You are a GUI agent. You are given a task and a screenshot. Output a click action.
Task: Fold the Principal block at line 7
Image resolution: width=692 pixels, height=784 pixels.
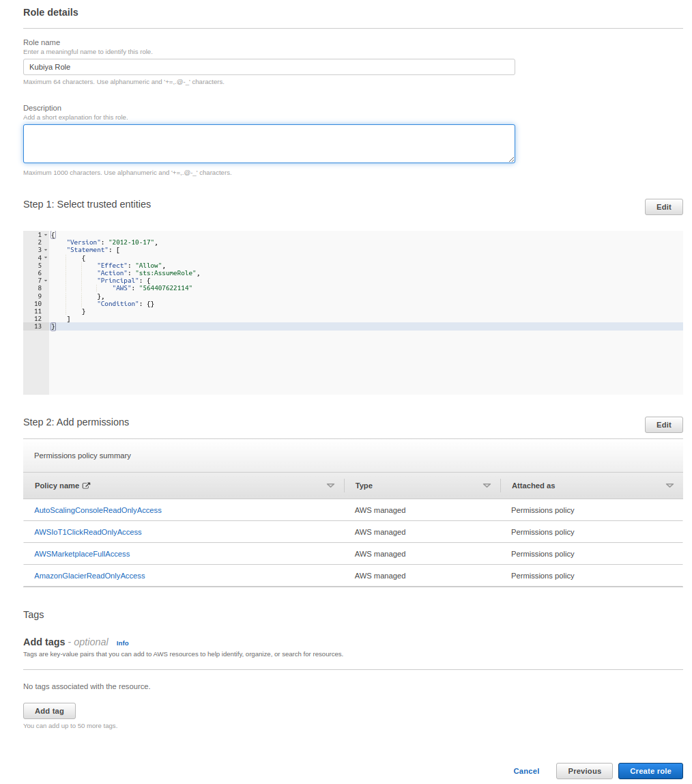point(46,281)
